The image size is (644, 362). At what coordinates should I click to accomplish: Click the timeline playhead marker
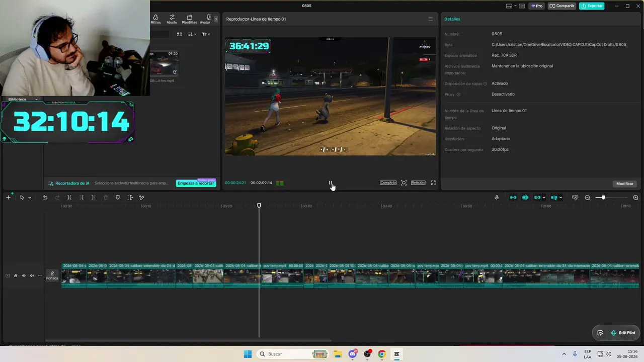[x=259, y=205]
